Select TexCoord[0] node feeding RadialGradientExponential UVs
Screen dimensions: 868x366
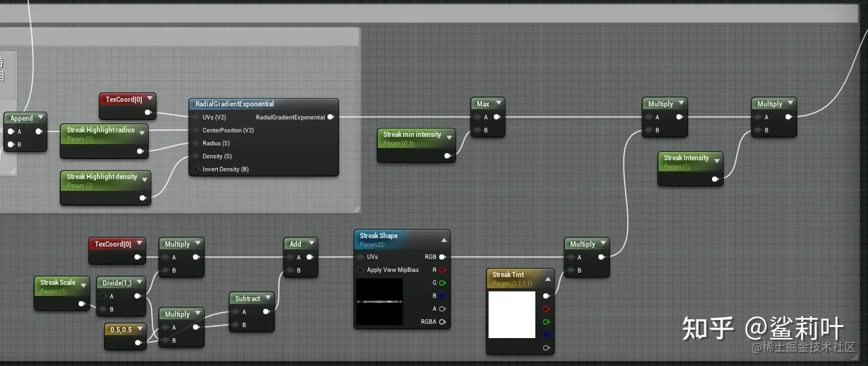point(127,106)
